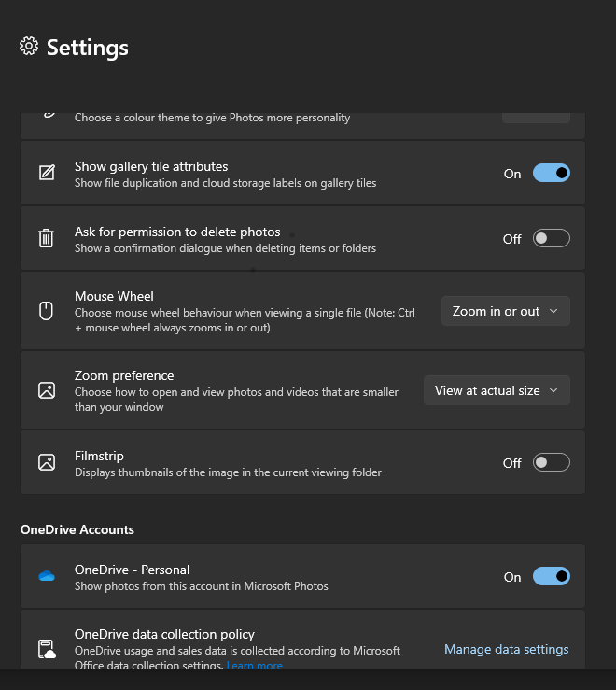Turn off Show gallery tile attributes toggle
This screenshot has height=690, width=616.
click(552, 173)
